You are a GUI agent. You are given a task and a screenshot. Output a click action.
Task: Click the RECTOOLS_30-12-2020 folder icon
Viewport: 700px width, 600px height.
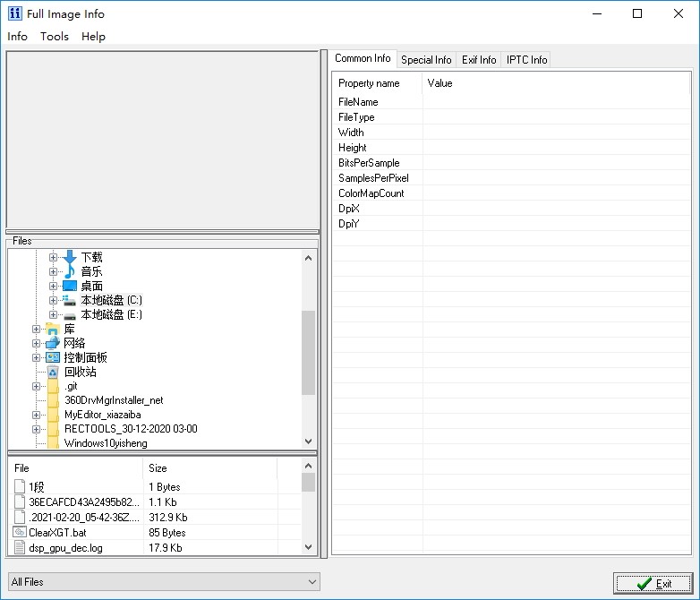[x=53, y=429]
